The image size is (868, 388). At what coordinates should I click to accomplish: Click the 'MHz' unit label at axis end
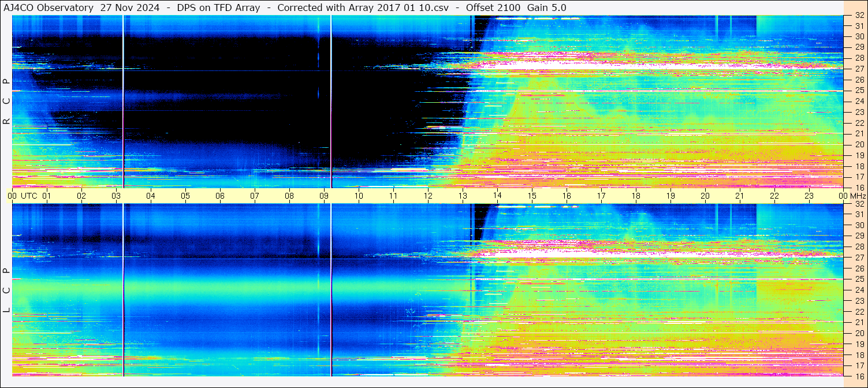pyautogui.click(x=858, y=196)
